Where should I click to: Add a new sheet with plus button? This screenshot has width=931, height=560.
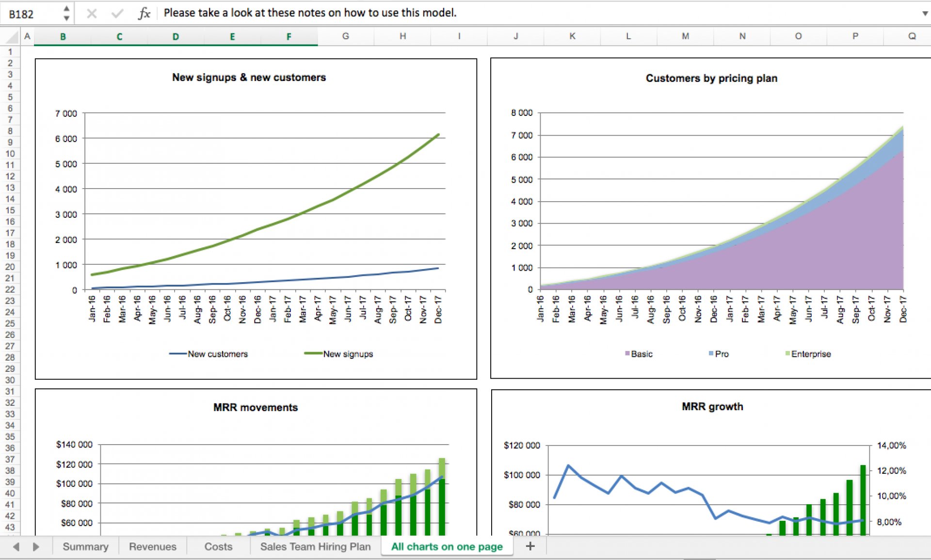coord(530,546)
